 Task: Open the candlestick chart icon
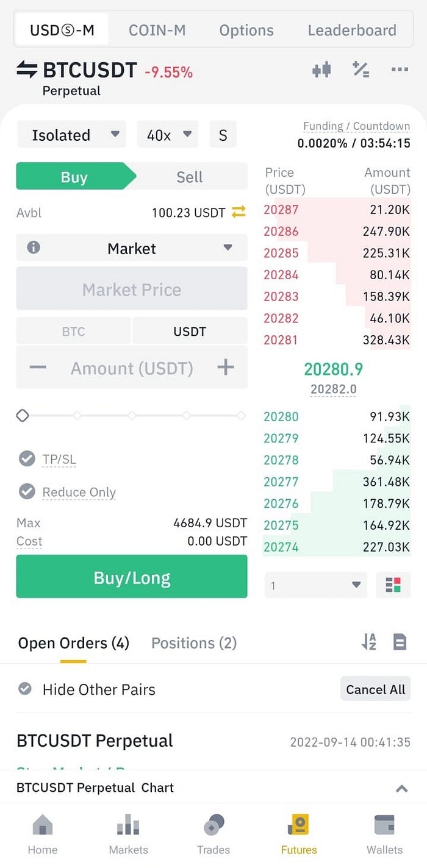321,69
